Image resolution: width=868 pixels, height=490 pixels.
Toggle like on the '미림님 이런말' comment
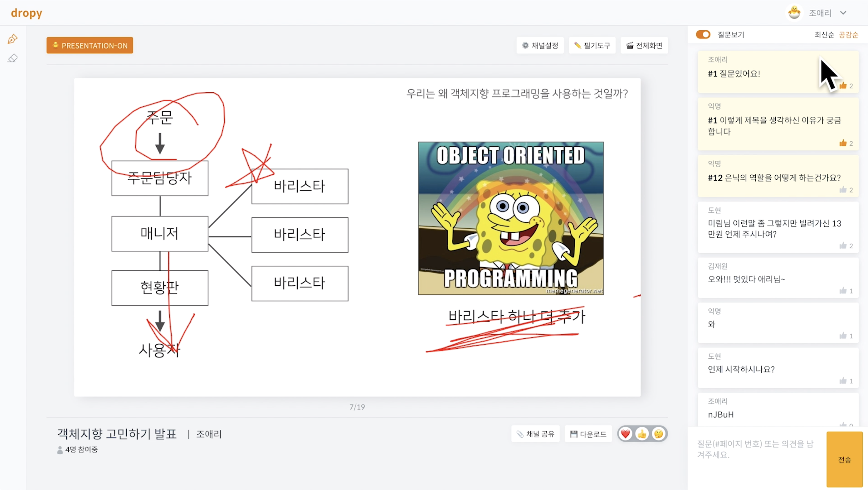(x=843, y=246)
